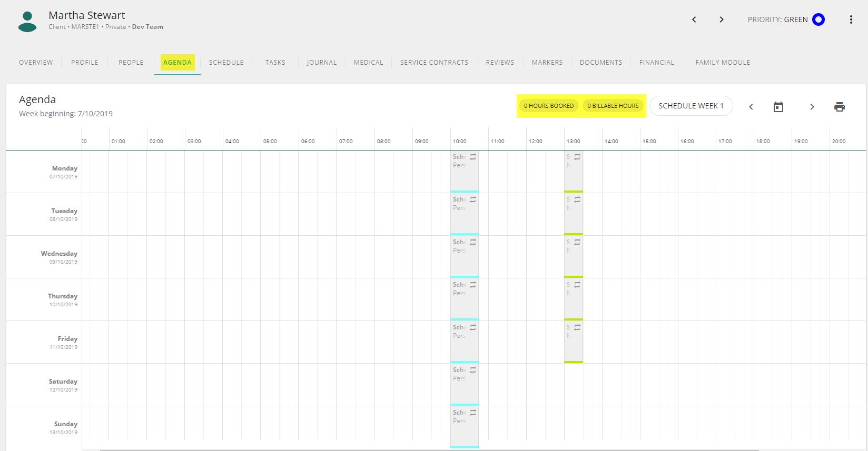Navigate to next client record arrow

(722, 19)
